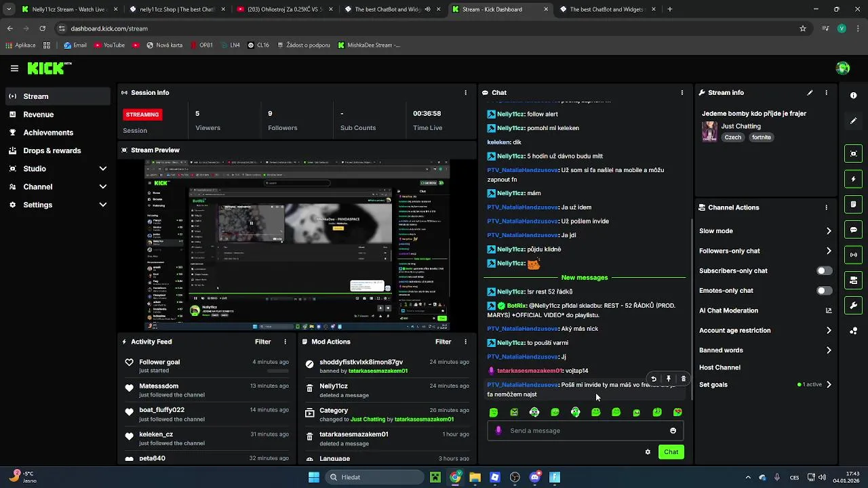Open the YouTube bookmark in the bookmarks bar

[x=109, y=45]
